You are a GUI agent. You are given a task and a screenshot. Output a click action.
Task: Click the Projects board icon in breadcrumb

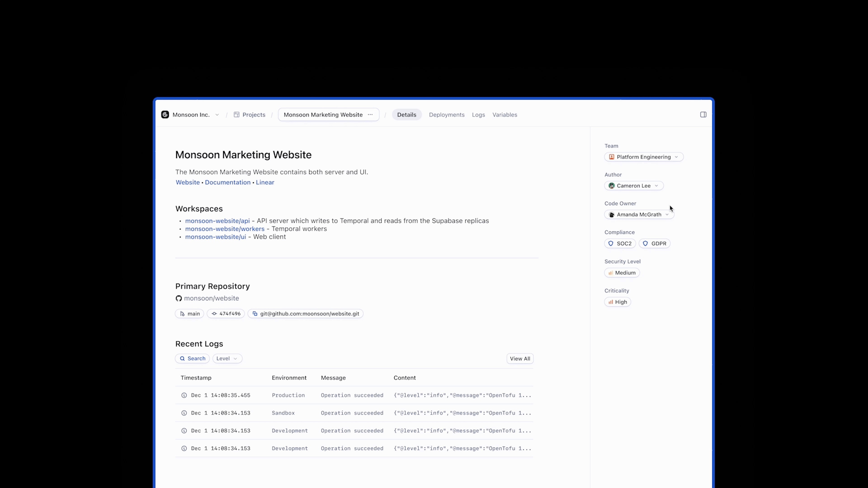[236, 115]
